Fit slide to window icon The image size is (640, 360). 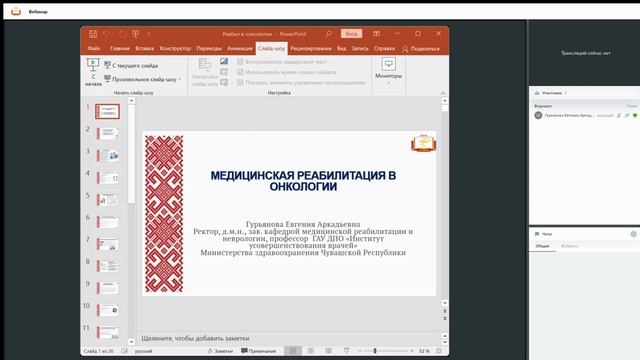click(439, 351)
